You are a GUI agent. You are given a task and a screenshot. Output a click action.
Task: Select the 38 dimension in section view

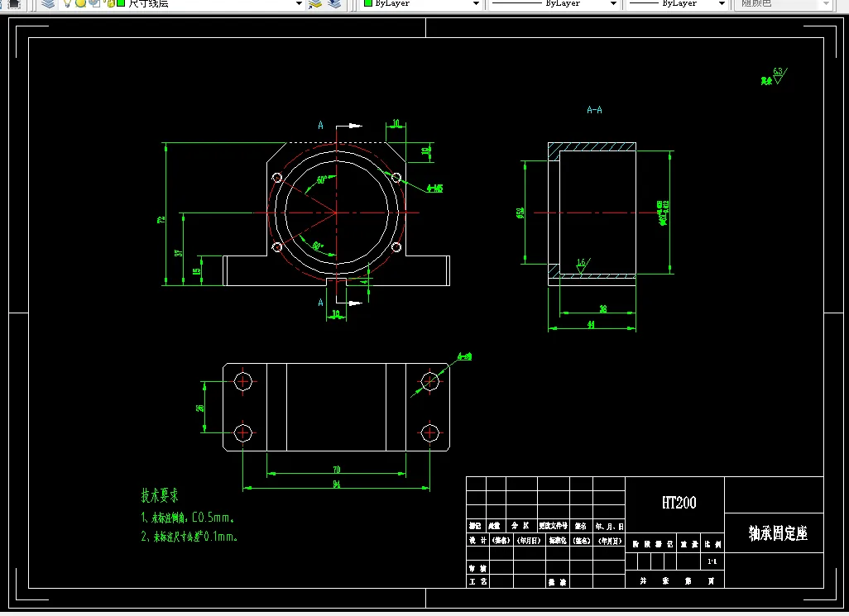603,308
